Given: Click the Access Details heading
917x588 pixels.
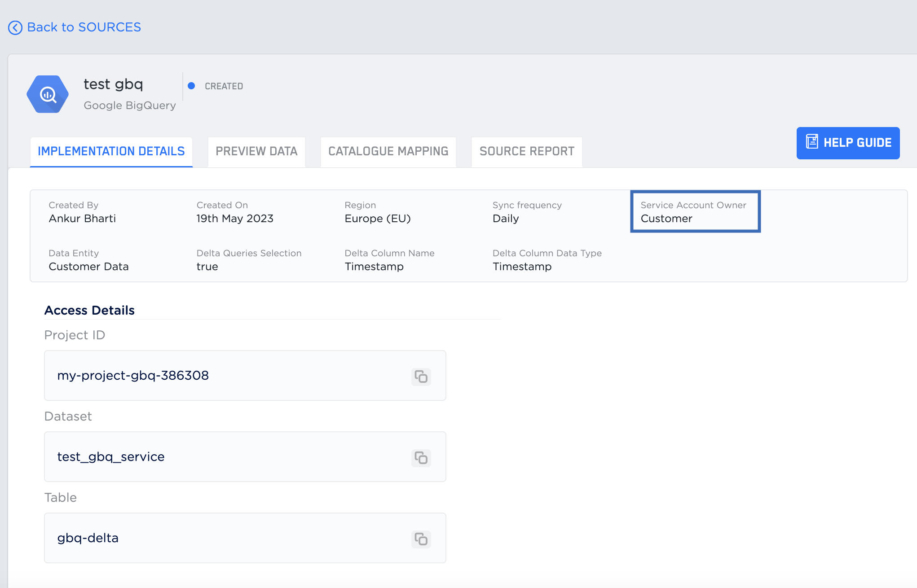Looking at the screenshot, I should 89,311.
